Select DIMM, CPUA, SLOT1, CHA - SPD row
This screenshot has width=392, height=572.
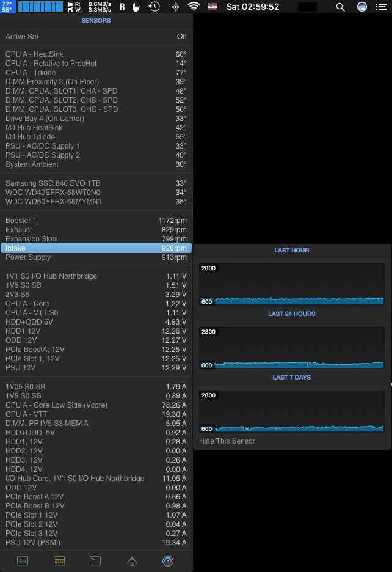(96, 91)
